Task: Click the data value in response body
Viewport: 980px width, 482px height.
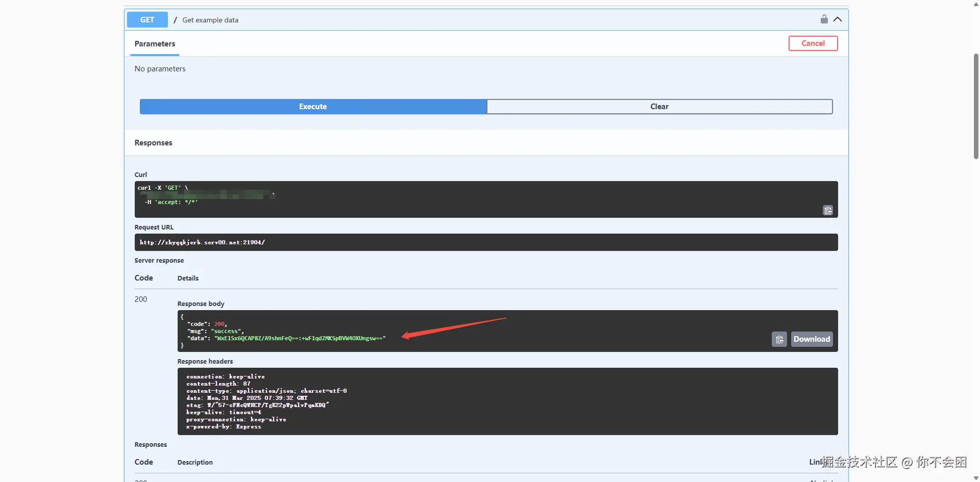Action: coord(300,338)
